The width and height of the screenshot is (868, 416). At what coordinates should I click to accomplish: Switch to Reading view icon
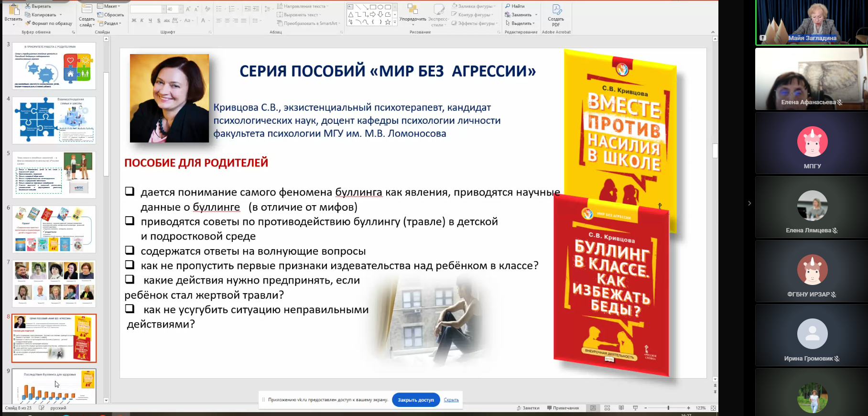tap(621, 408)
